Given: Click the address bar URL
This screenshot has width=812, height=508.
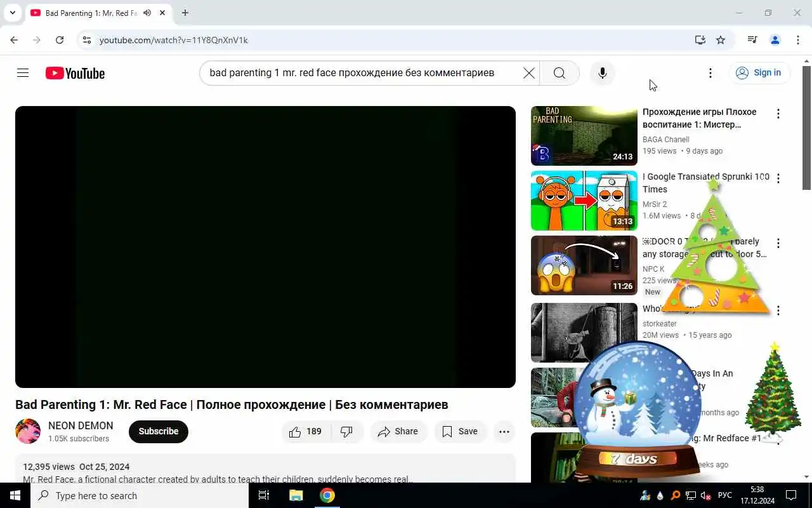Looking at the screenshot, I should [173, 40].
